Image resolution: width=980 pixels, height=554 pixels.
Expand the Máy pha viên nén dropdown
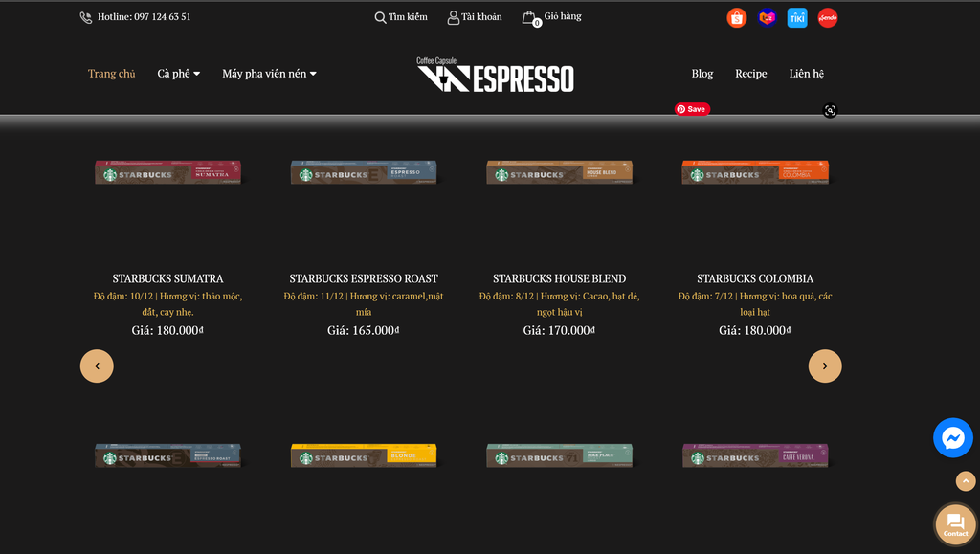tap(269, 74)
